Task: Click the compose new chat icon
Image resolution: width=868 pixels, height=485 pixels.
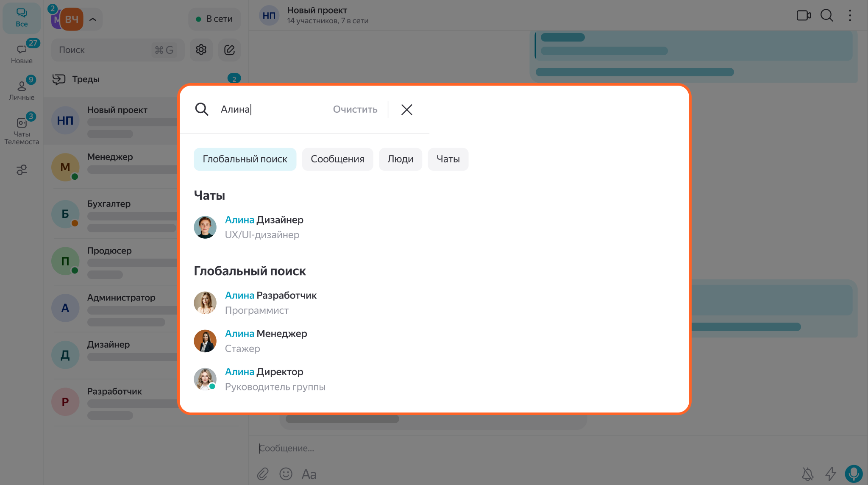Action: pos(229,50)
